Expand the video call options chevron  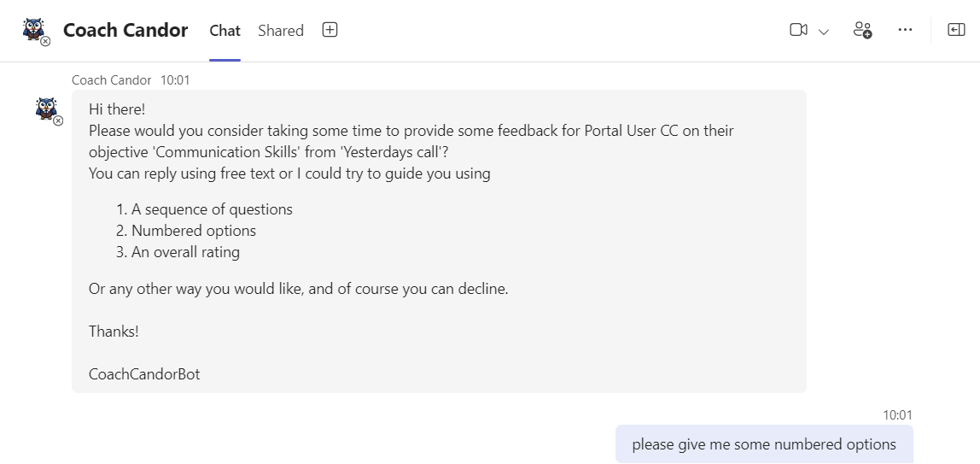point(824,32)
